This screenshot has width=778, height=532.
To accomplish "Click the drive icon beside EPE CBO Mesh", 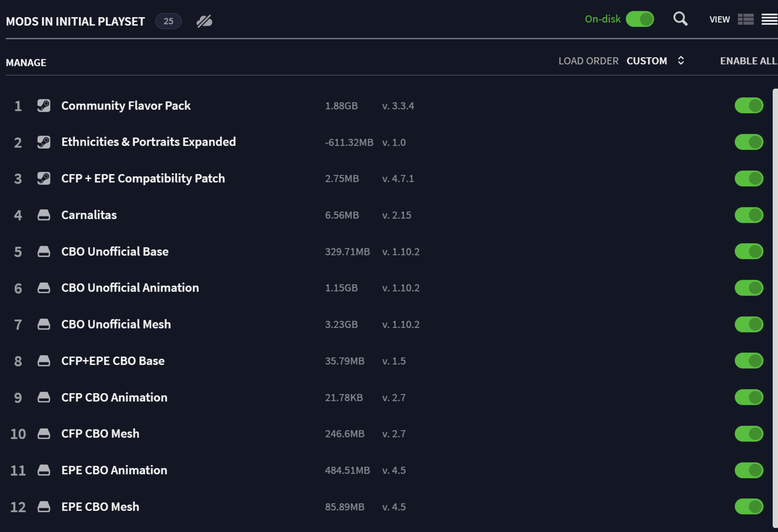I will pos(43,506).
